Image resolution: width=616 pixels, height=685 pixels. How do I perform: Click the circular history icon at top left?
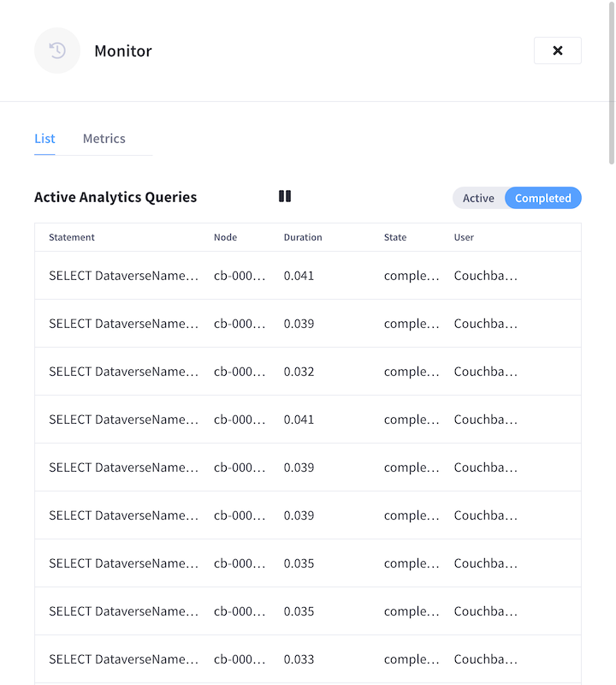click(56, 51)
